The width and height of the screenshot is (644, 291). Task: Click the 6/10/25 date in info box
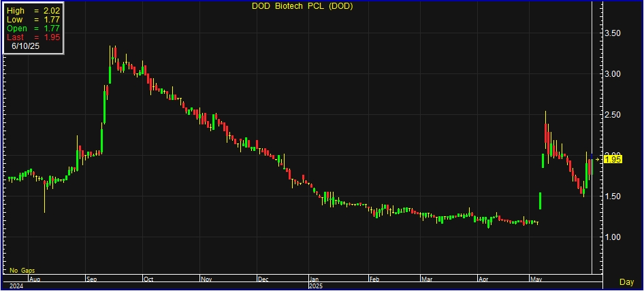click(26, 46)
